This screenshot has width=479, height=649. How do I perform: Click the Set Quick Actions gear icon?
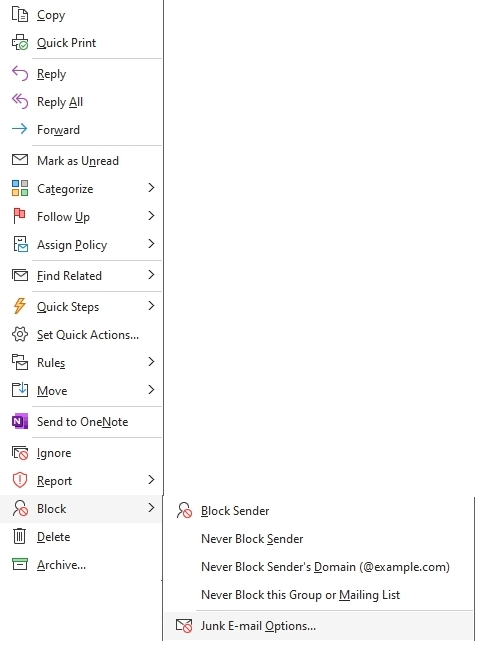[x=19, y=334]
